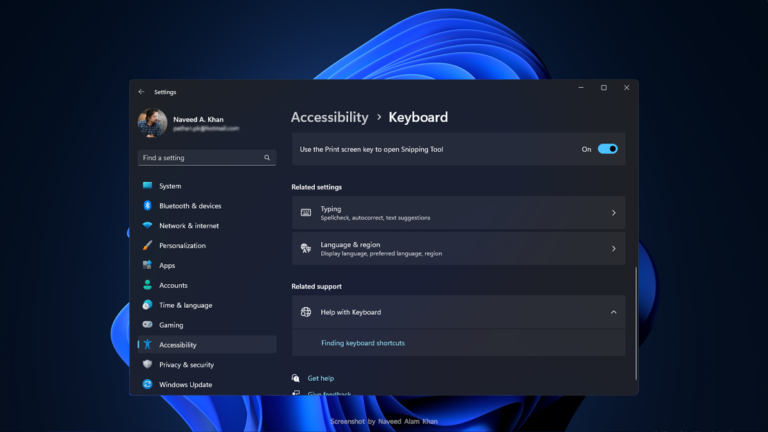768x432 pixels.
Task: Click the Bluetooth & devices icon
Action: (147, 206)
